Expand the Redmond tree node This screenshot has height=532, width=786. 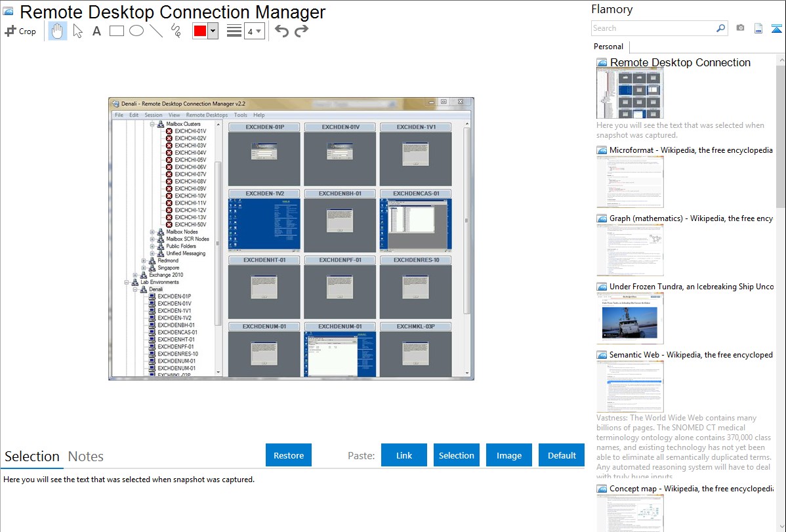click(144, 260)
